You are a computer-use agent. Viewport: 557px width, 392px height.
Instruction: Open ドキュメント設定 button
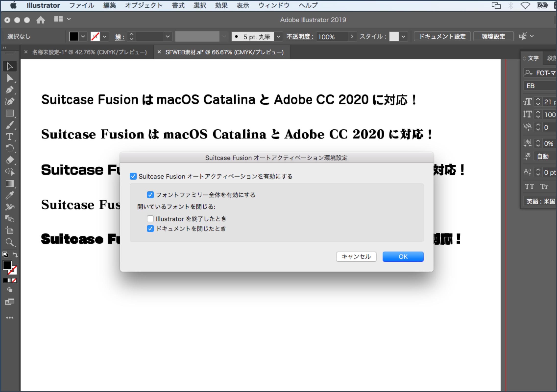click(x=442, y=36)
